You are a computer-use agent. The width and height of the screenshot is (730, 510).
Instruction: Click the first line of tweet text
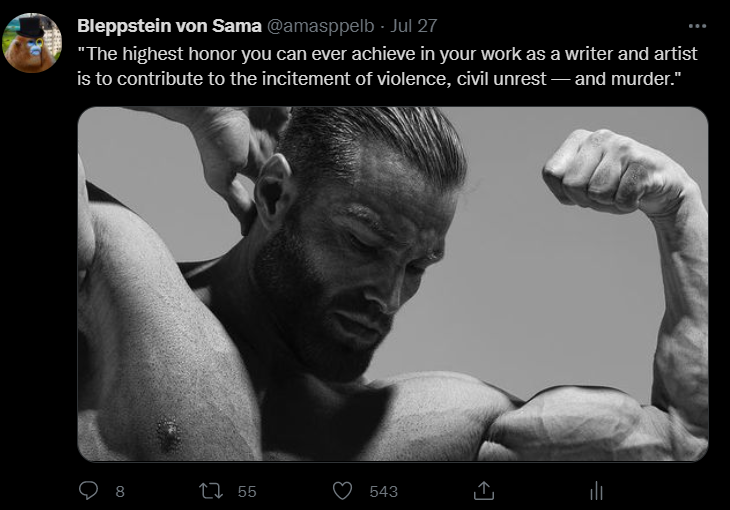pos(387,53)
